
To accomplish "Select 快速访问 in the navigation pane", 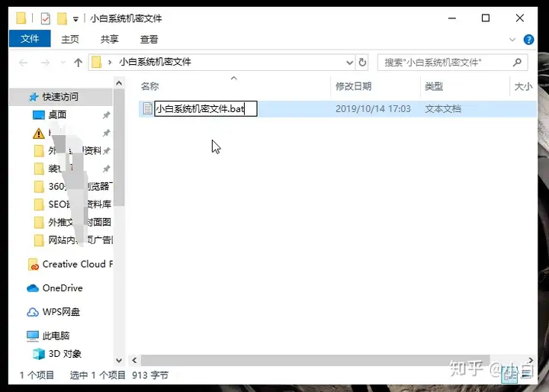I will [x=60, y=97].
